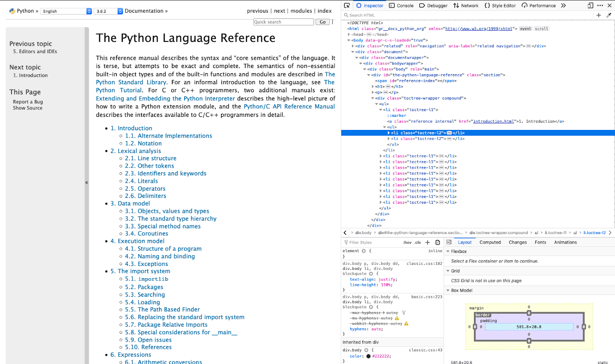The height and width of the screenshot is (364, 615).
Task: Open the Computed tab
Action: click(x=490, y=242)
